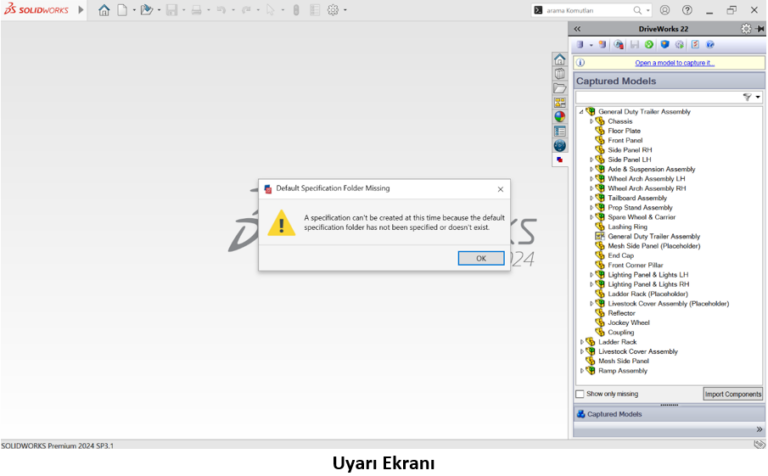This screenshot has height=476, width=768.
Task: Open DriveWorks settings gear in panel header
Action: 746,29
